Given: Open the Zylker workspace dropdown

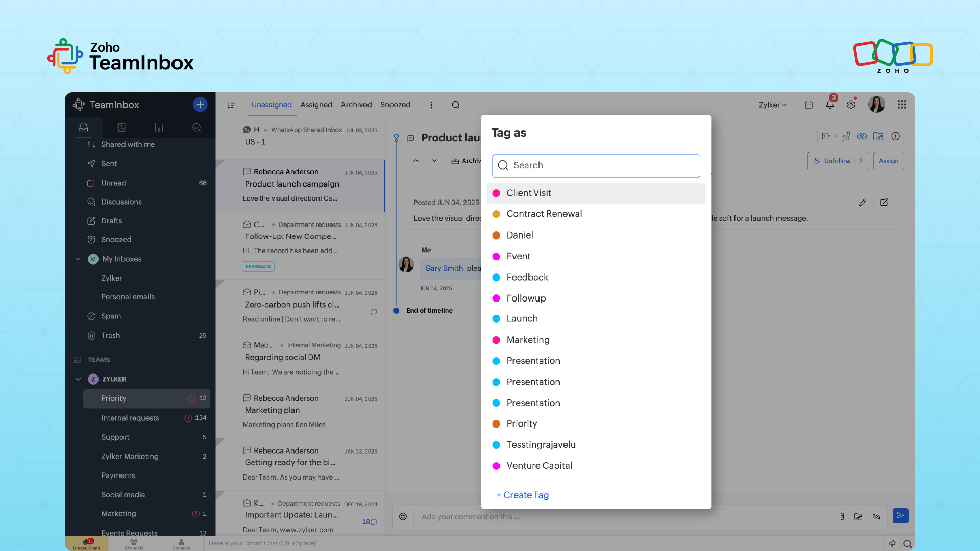Looking at the screenshot, I should point(772,105).
